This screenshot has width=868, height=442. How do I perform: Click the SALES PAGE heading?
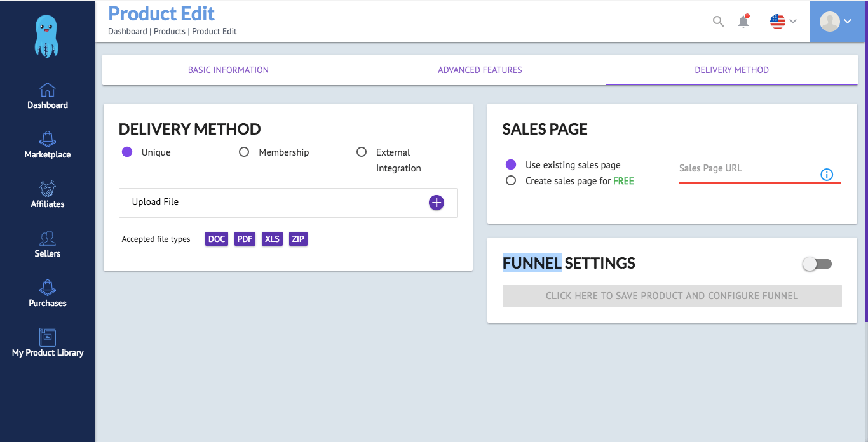click(545, 130)
